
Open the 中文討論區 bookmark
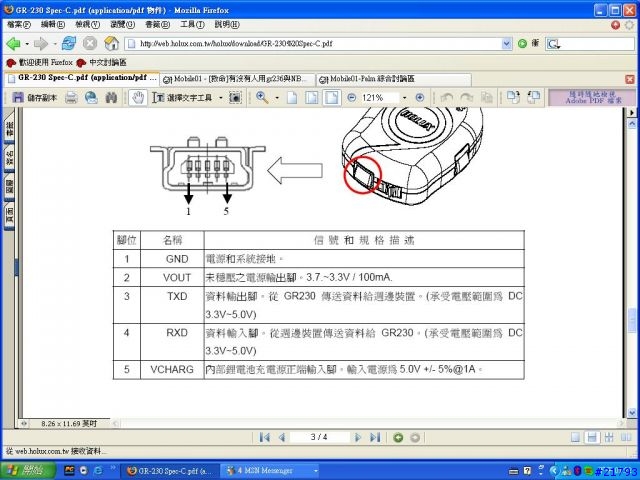pyautogui.click(x=102, y=62)
